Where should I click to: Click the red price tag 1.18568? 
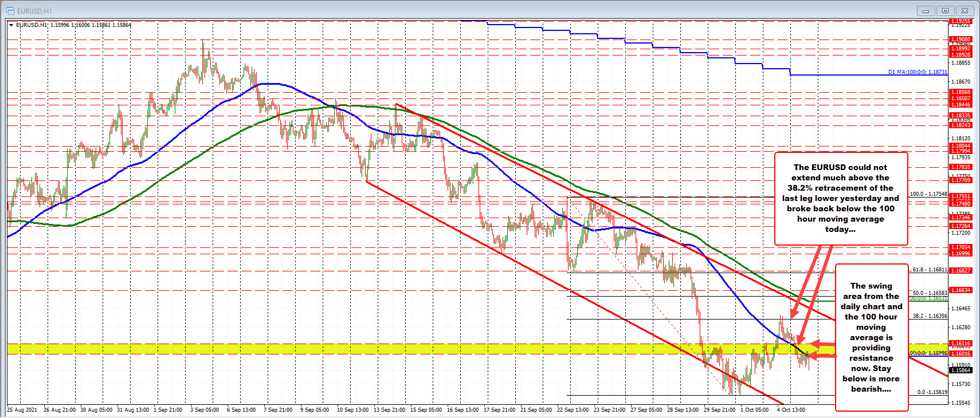pyautogui.click(x=961, y=92)
